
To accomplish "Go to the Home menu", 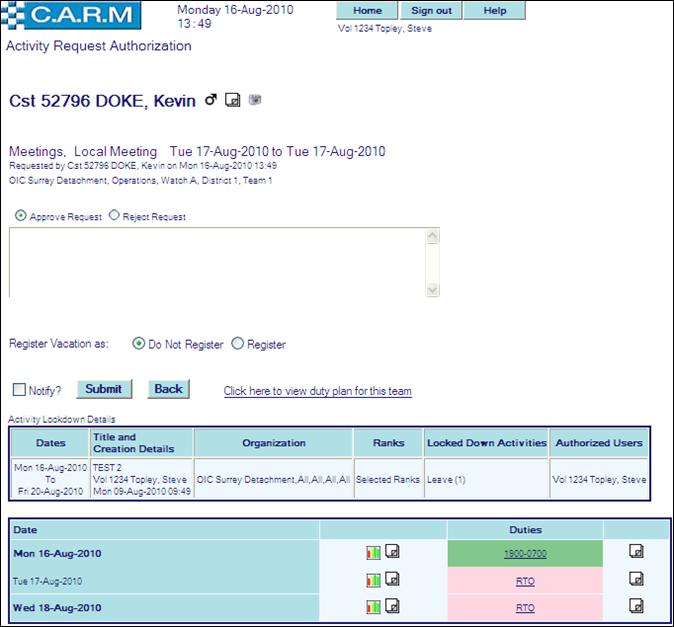I will 367,11.
